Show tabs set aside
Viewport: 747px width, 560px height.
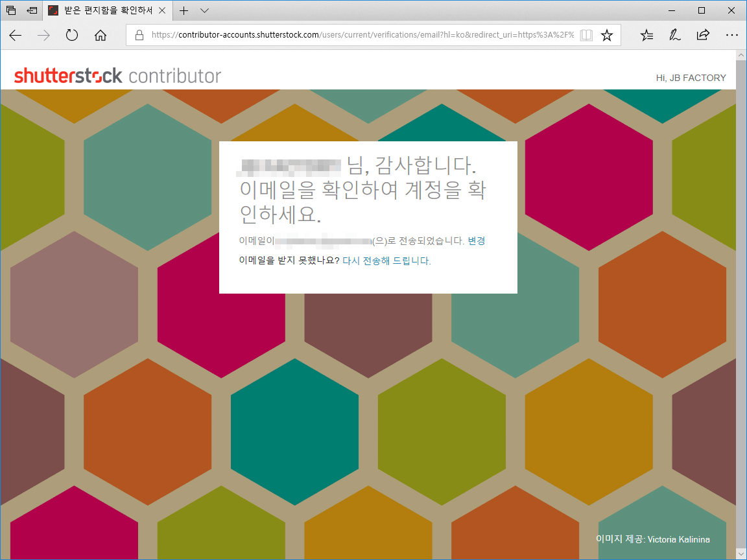pyautogui.click(x=10, y=10)
